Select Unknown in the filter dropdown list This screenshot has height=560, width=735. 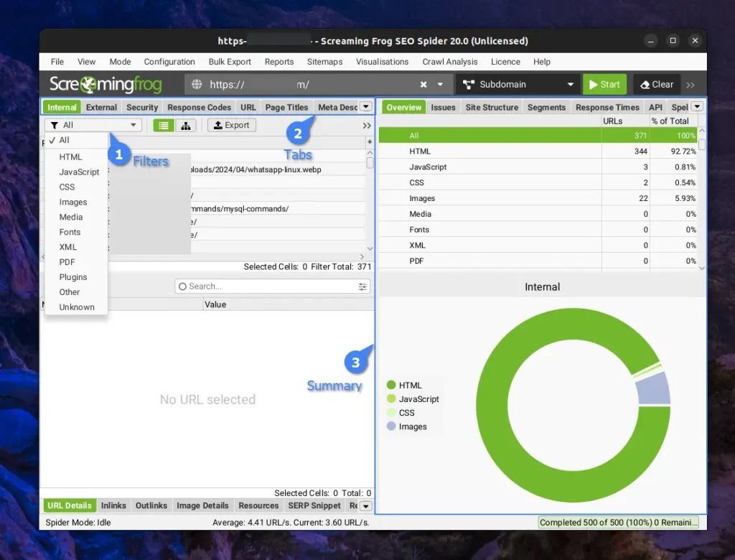click(x=76, y=307)
